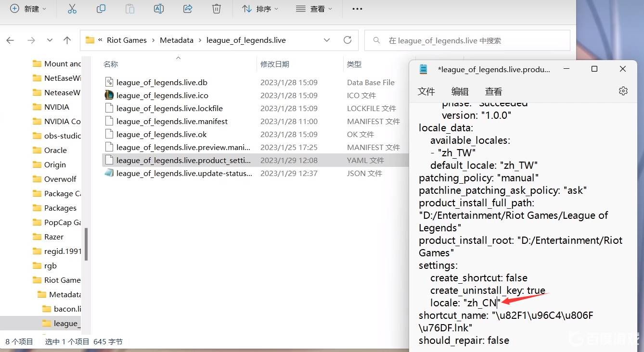Click the Cut scissors icon

[72, 9]
